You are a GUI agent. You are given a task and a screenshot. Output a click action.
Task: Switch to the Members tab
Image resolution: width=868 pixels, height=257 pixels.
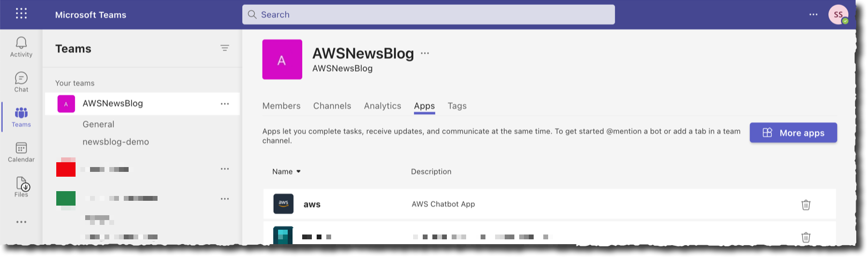click(x=281, y=106)
